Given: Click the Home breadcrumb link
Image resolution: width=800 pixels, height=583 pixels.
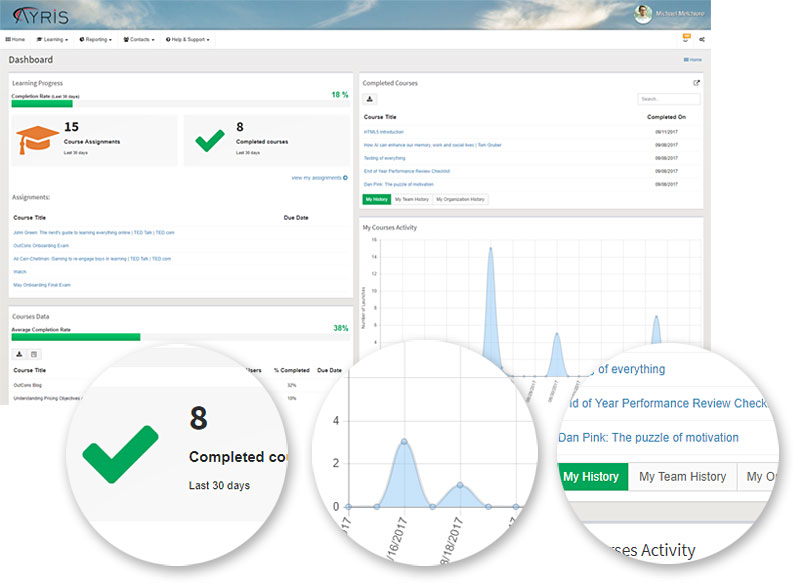Looking at the screenshot, I should tap(692, 60).
